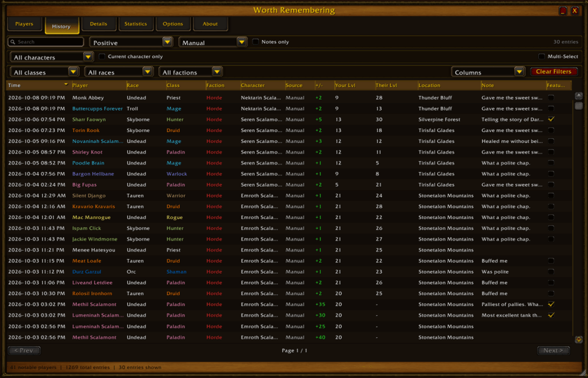Click the Silverpine Forest location cell
Viewport: 588px width, 378px height.
(x=439, y=120)
